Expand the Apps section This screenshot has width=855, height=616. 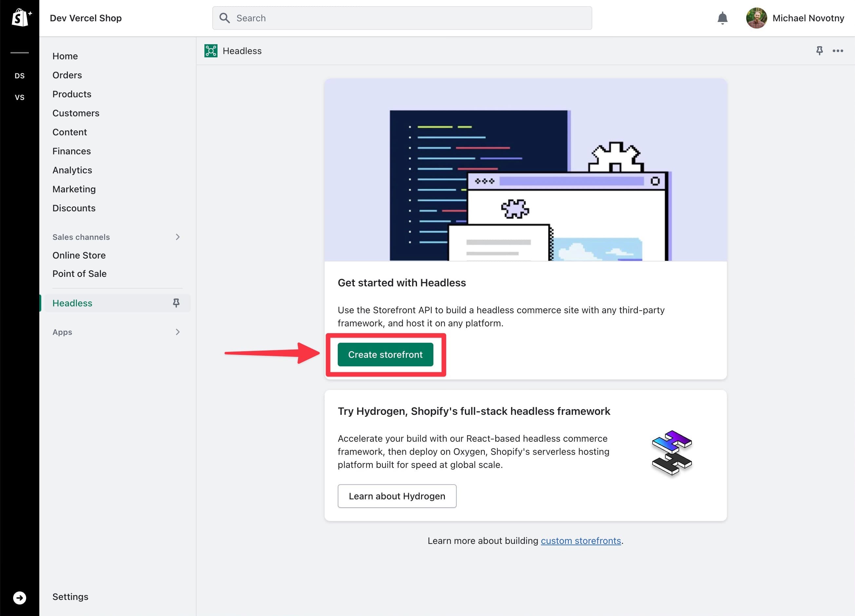point(178,332)
